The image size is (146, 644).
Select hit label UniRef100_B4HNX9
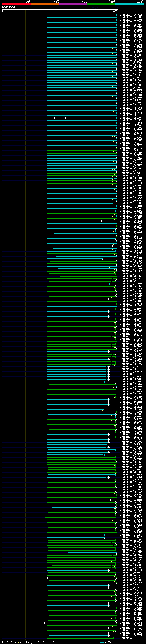pos(131,628)
